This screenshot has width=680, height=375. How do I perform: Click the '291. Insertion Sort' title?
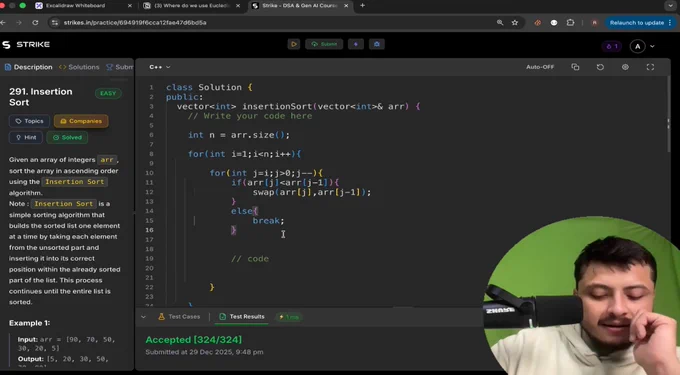click(41, 97)
